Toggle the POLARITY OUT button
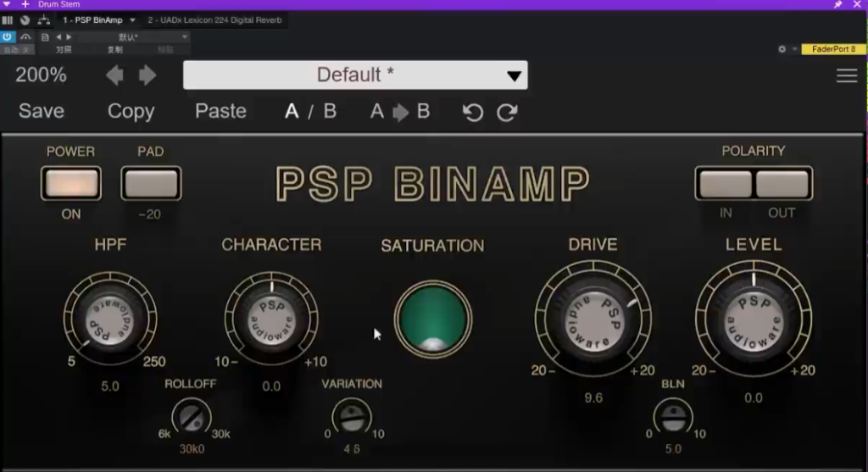 point(782,184)
